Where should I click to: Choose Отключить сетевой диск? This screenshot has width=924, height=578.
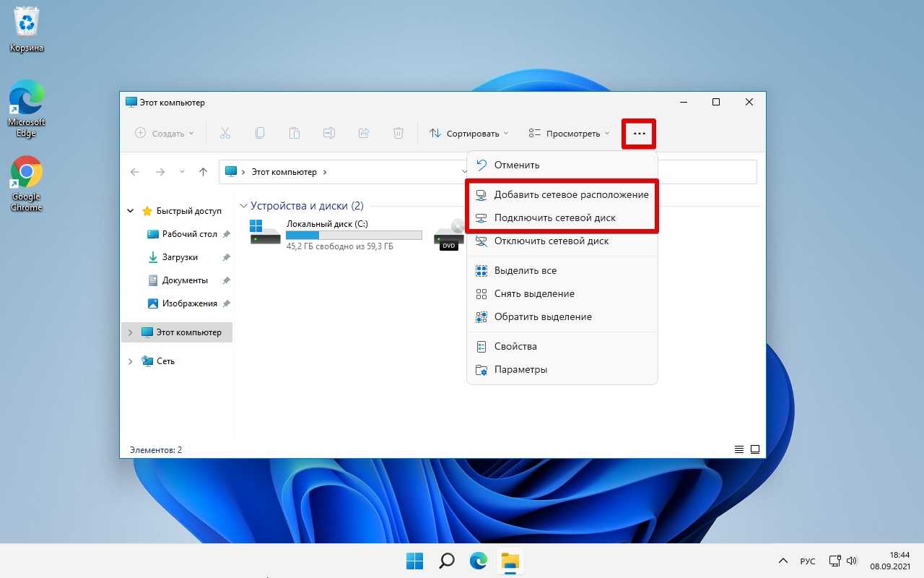click(x=562, y=241)
